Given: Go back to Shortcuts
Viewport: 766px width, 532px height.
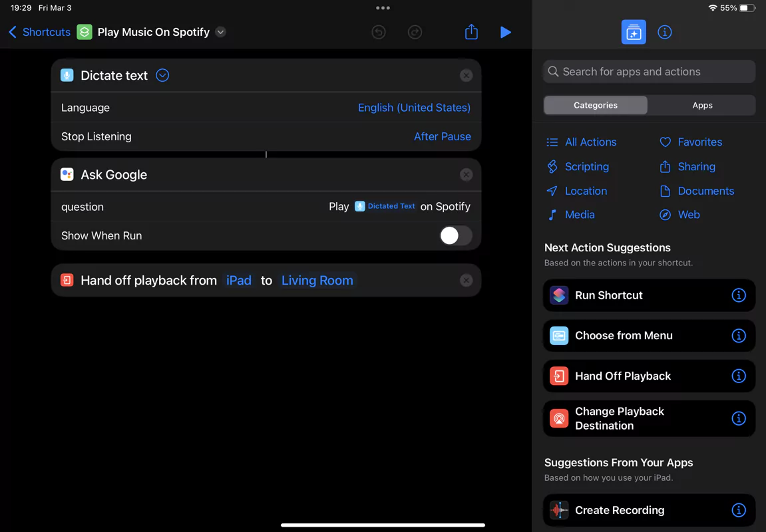Looking at the screenshot, I should click(x=39, y=32).
